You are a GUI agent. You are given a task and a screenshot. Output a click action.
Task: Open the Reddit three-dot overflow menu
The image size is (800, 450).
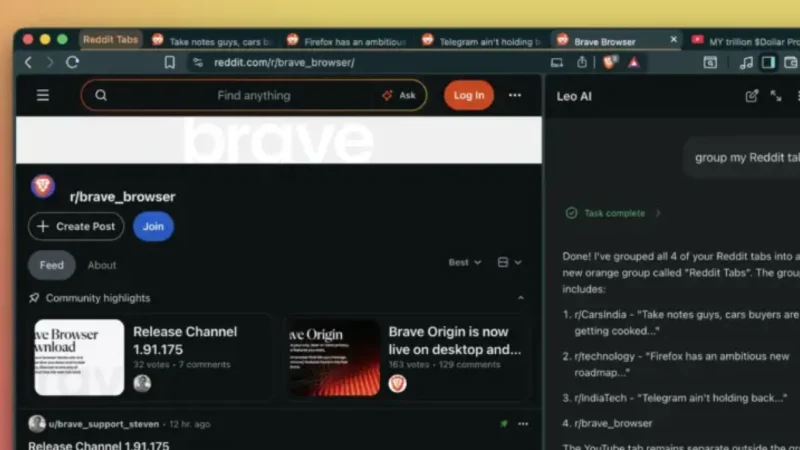pyautogui.click(x=515, y=95)
